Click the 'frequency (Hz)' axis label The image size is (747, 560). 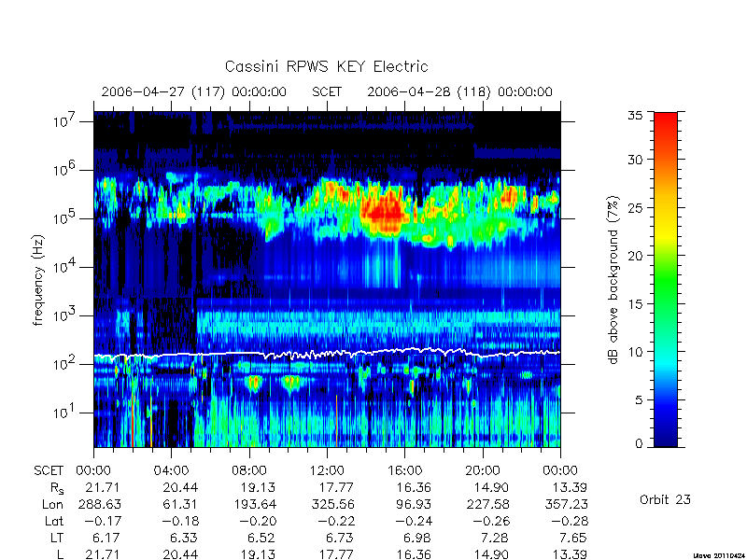[x=38, y=280]
